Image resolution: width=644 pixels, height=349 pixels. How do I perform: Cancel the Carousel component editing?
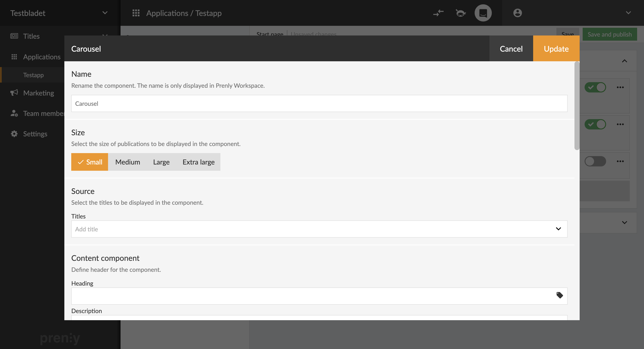[511, 48]
